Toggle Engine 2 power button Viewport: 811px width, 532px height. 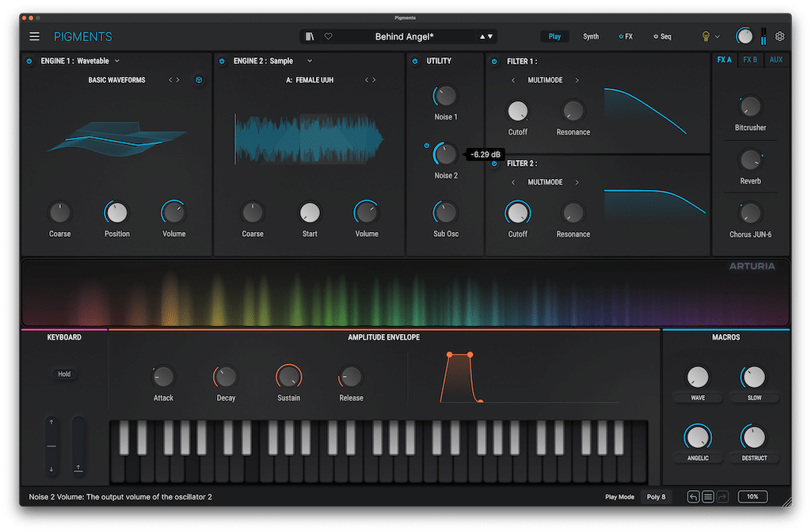click(222, 61)
